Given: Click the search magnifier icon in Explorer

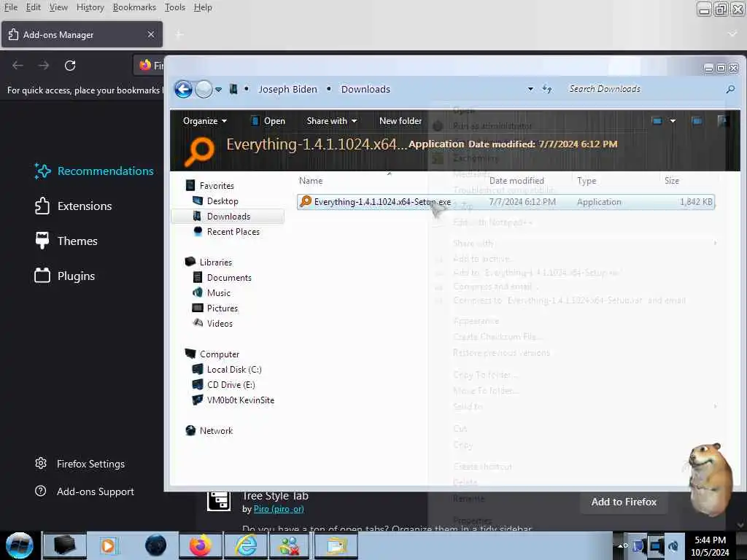Looking at the screenshot, I should pyautogui.click(x=729, y=89).
